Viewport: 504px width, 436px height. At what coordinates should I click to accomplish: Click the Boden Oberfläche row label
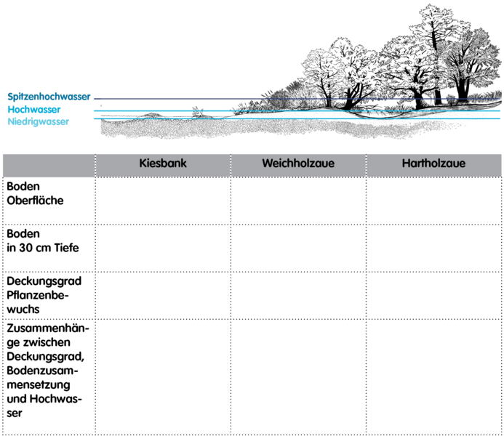[x=35, y=193]
